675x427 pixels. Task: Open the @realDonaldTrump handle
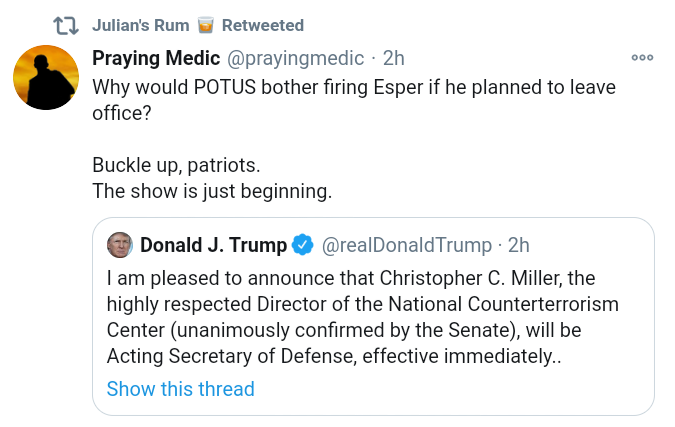point(408,245)
